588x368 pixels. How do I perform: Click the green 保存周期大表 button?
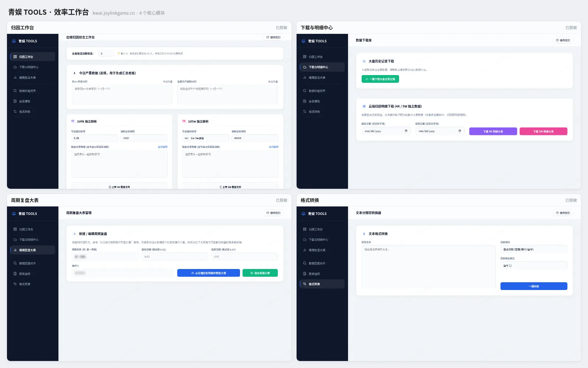(260, 273)
